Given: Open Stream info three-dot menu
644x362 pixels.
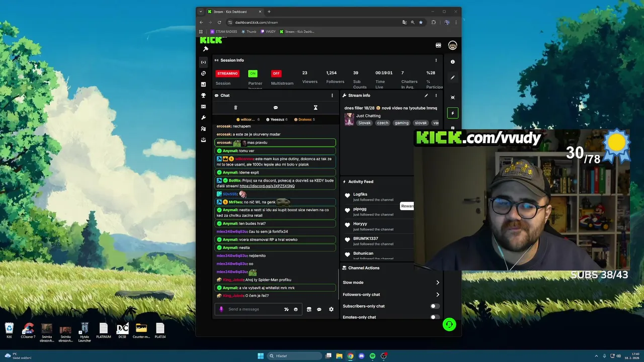Looking at the screenshot, I should point(436,96).
